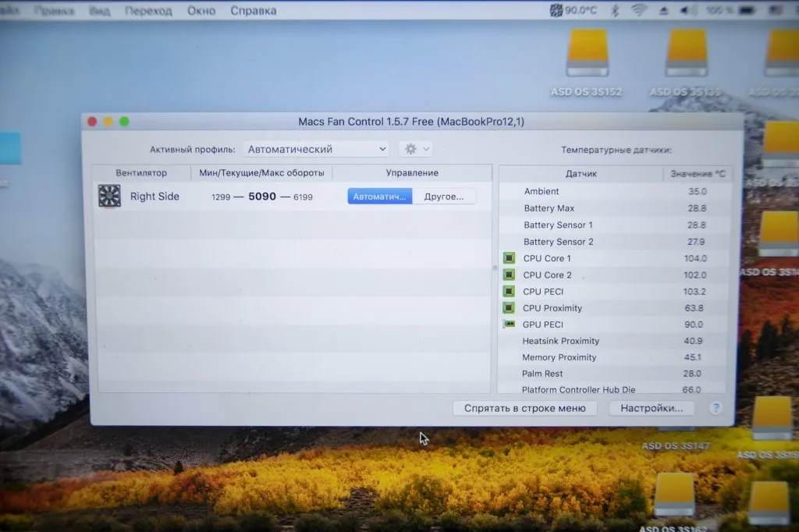This screenshot has height=532, width=799.
Task: Open the Wi-Fi menu bar icon
Action: (639, 11)
